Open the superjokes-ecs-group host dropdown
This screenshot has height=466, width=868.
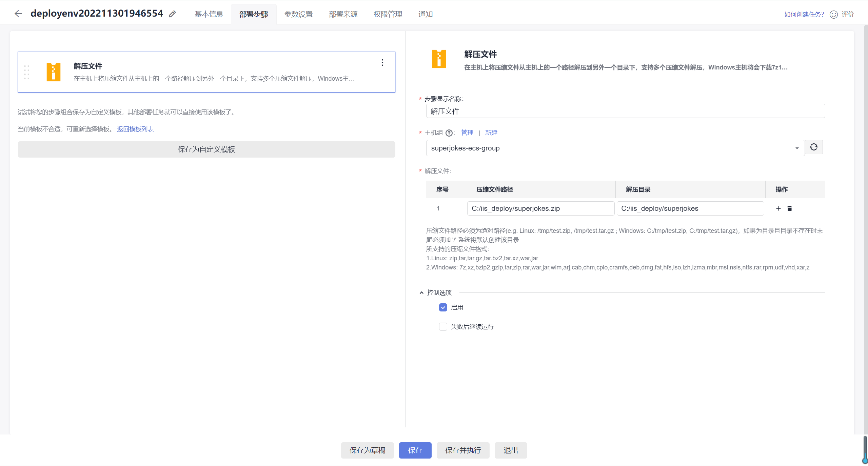coord(615,148)
